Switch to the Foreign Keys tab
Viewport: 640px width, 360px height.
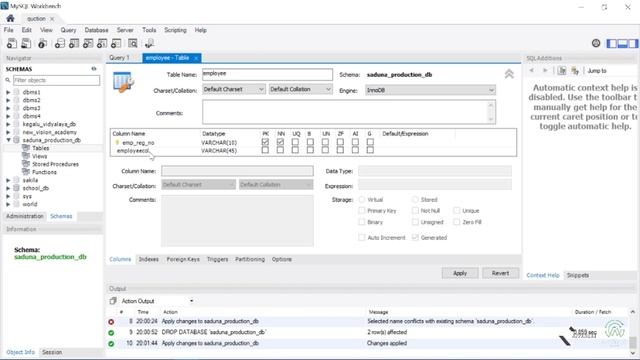coord(183,259)
